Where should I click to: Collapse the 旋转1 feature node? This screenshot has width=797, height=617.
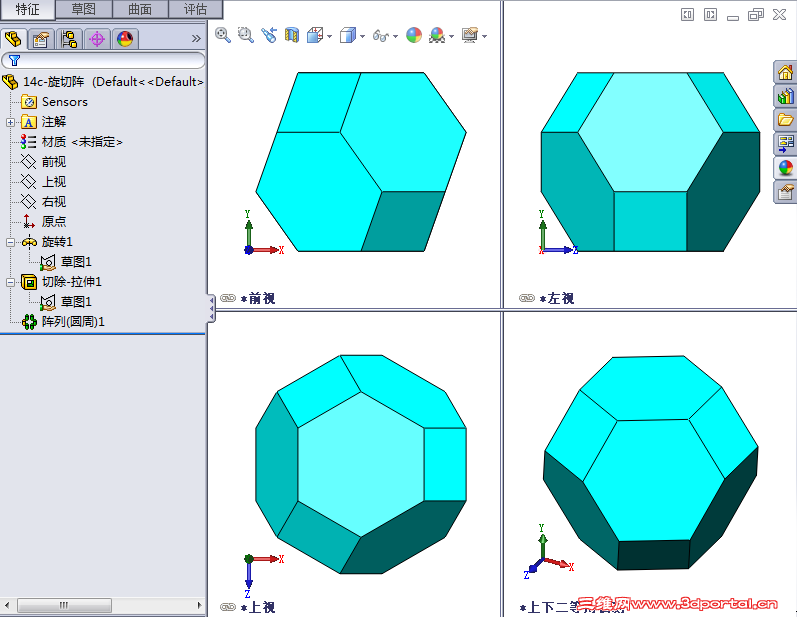click(10, 242)
